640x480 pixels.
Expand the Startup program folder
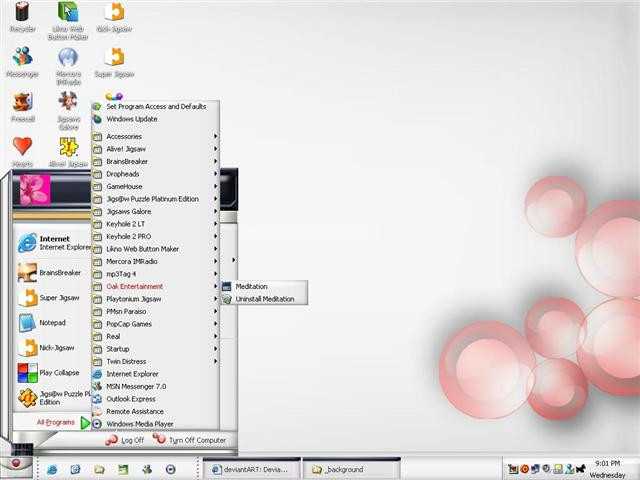(156, 349)
